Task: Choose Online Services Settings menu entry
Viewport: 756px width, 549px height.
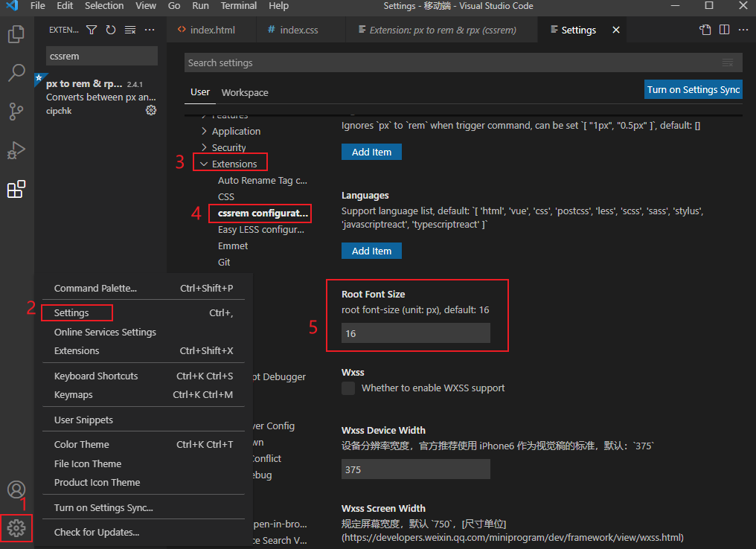Action: [x=143, y=332]
